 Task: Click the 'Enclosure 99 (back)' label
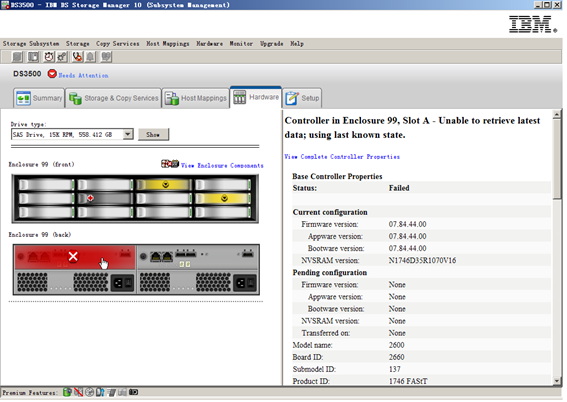click(x=40, y=235)
